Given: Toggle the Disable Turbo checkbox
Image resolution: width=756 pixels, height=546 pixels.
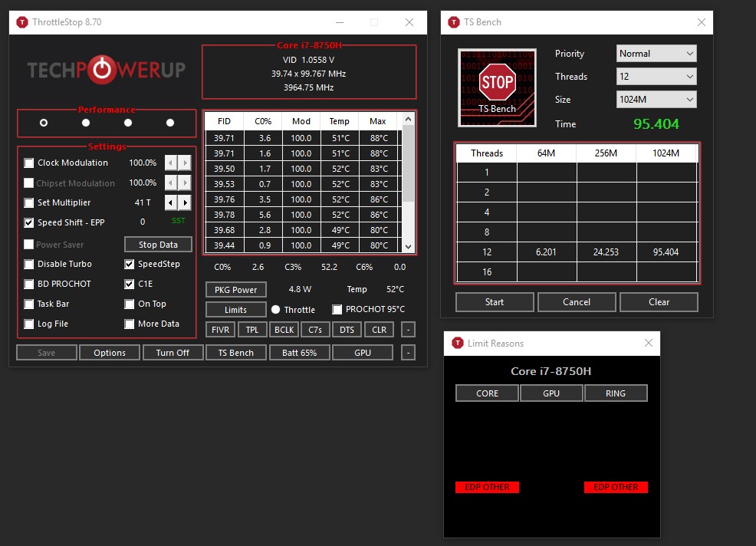Looking at the screenshot, I should [29, 264].
